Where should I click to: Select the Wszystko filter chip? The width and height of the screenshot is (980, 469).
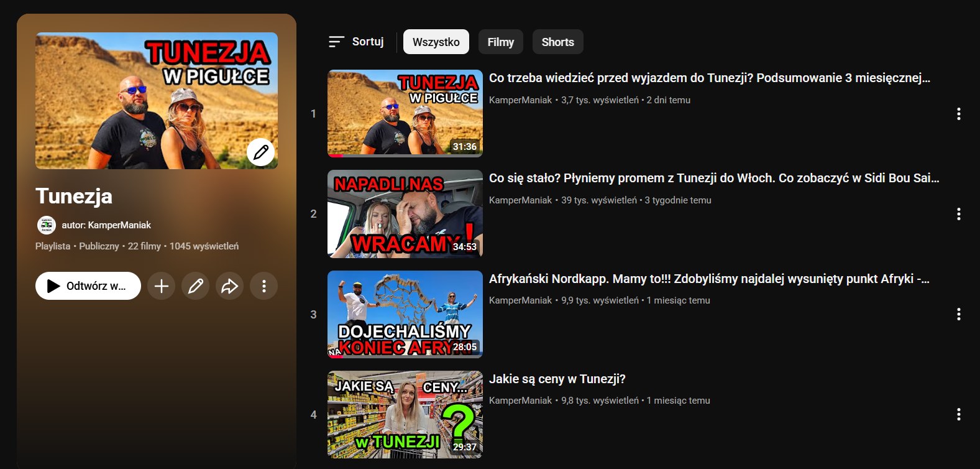pyautogui.click(x=436, y=42)
